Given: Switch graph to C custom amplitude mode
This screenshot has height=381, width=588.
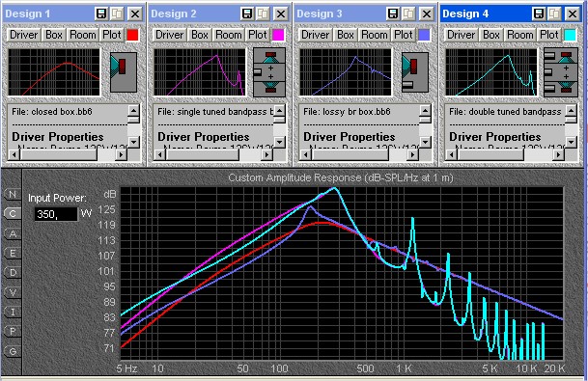Looking at the screenshot, I should [x=13, y=213].
